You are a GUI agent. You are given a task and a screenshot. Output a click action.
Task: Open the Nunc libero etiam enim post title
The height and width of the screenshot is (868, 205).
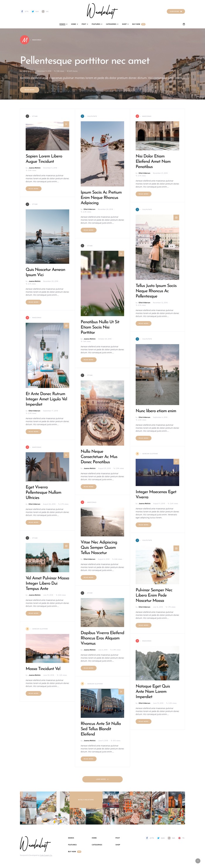pos(156,411)
